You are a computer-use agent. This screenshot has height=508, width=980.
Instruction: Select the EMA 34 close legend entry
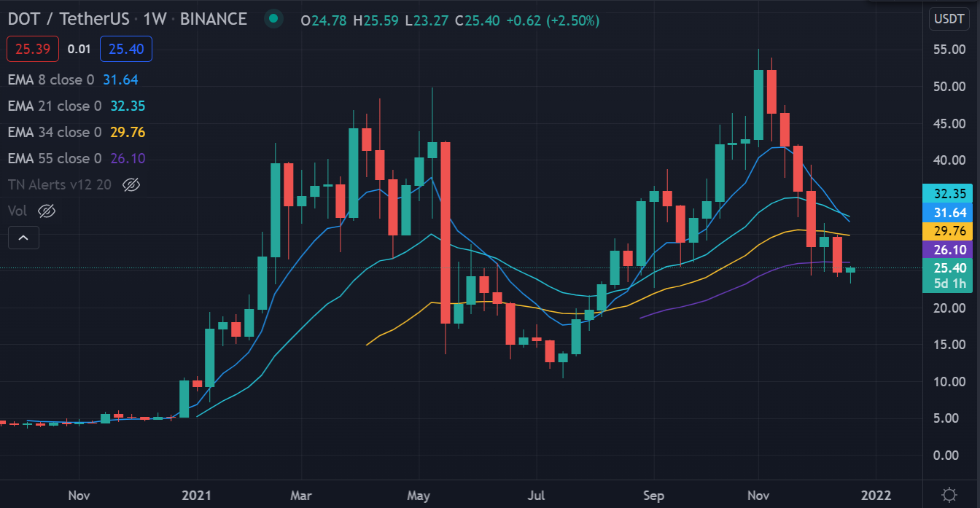(55, 132)
